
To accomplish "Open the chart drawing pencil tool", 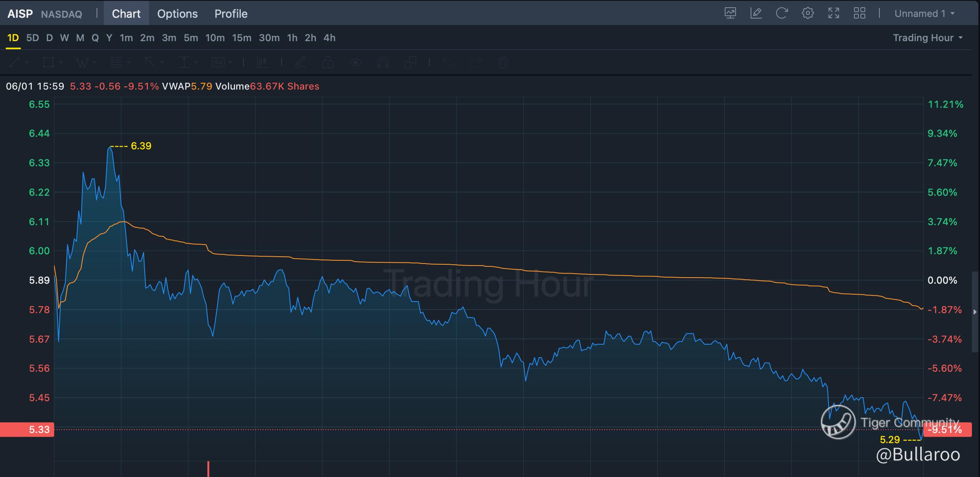I will click(756, 13).
